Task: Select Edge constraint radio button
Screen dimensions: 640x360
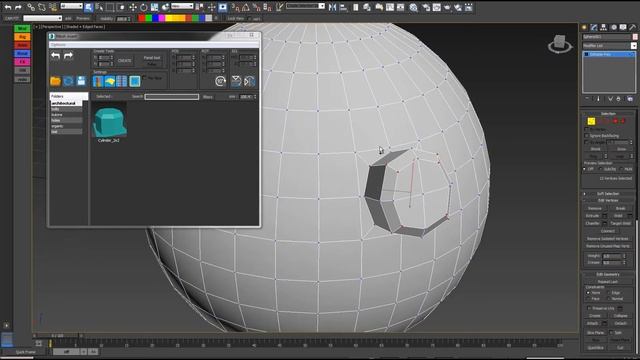Action: pos(609,293)
